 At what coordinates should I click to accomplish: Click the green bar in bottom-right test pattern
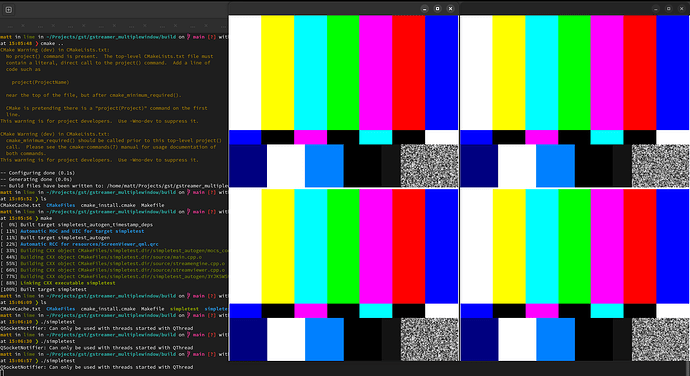(575, 246)
